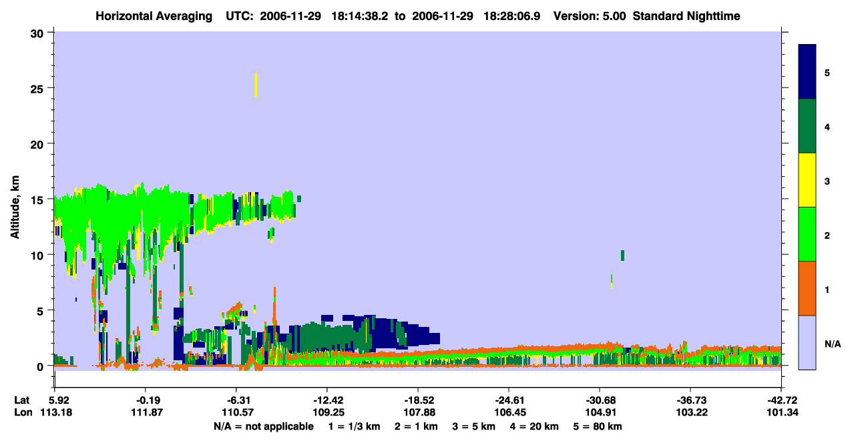The width and height of the screenshot is (868, 445).
Task: Click the dark green level 4 legend swatch
Action: click(x=807, y=126)
